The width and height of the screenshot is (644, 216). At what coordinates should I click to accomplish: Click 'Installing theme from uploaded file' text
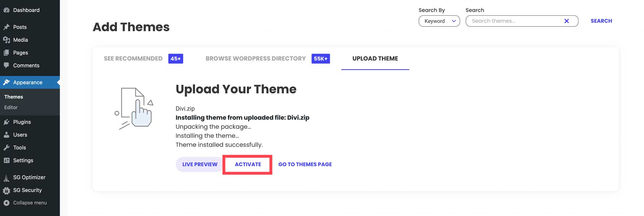click(242, 117)
